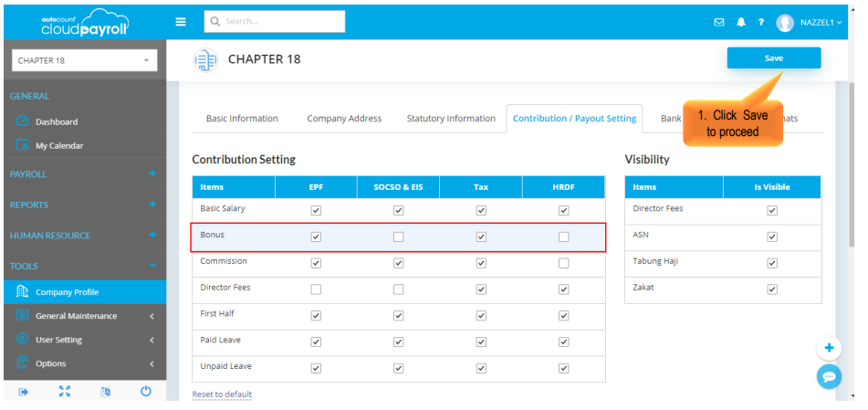The image size is (868, 410).
Task: Uncheck Is Visible for Tabung Haji
Action: (772, 263)
